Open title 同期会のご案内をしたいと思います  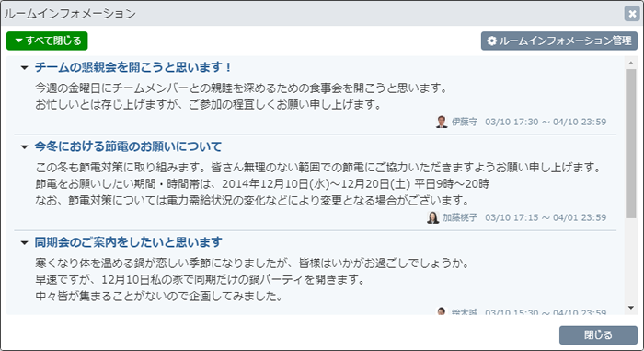click(128, 242)
